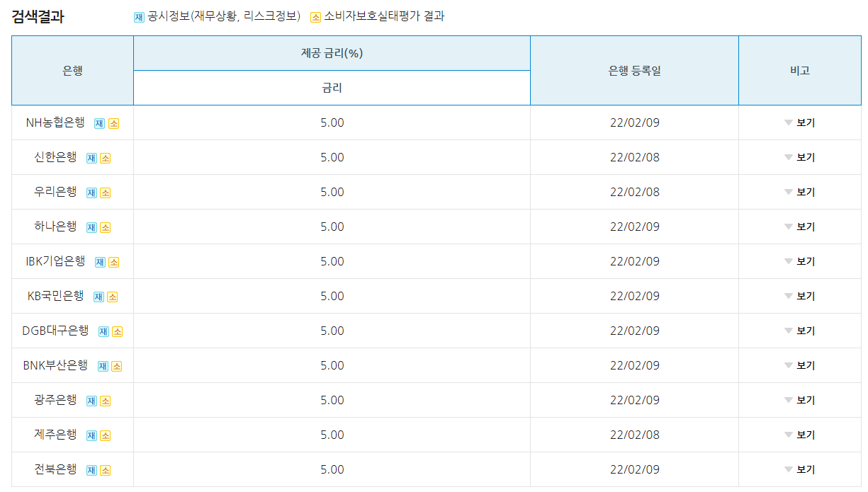Select the NH농협은행 bank name

(55, 122)
